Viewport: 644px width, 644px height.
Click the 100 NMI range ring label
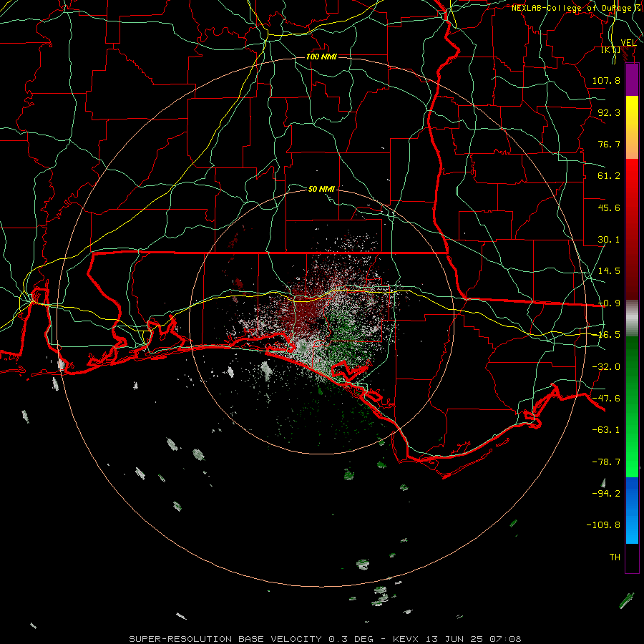click(321, 57)
